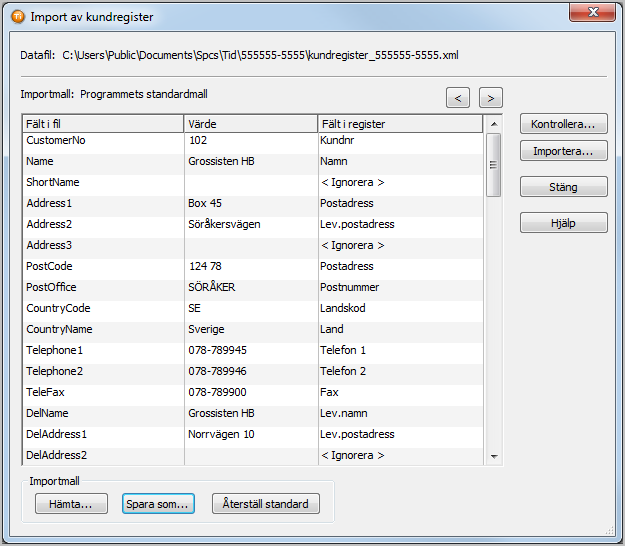This screenshot has width=625, height=546.
Task: Open help with Hjälp button
Action: point(563,223)
